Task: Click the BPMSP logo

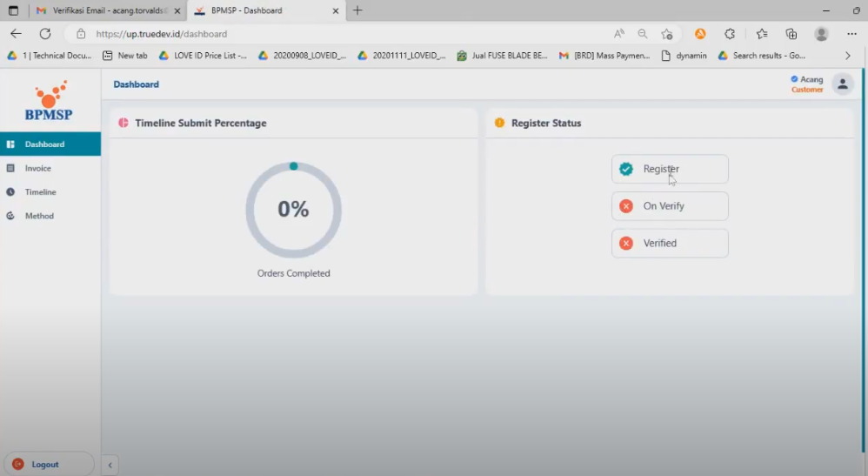Action: point(49,101)
